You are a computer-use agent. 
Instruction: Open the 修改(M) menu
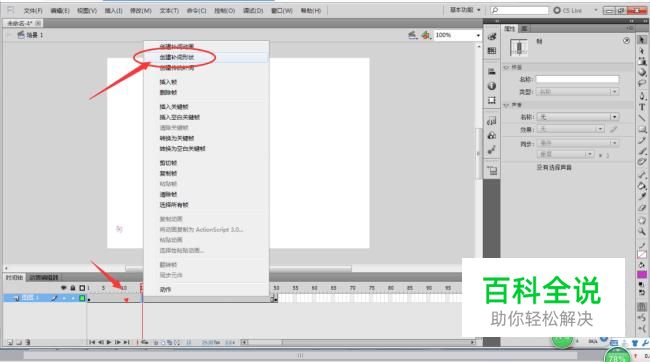(141, 10)
